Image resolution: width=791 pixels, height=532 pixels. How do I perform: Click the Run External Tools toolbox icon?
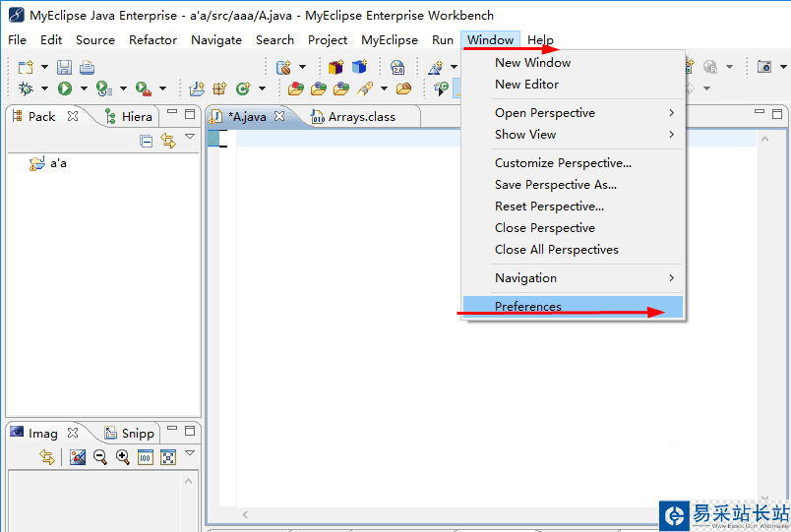coord(144,89)
